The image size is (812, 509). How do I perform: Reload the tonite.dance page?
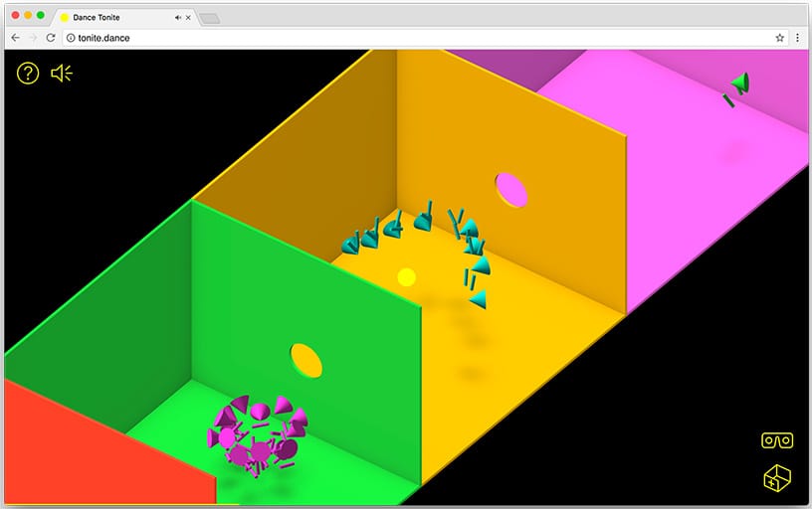51,38
